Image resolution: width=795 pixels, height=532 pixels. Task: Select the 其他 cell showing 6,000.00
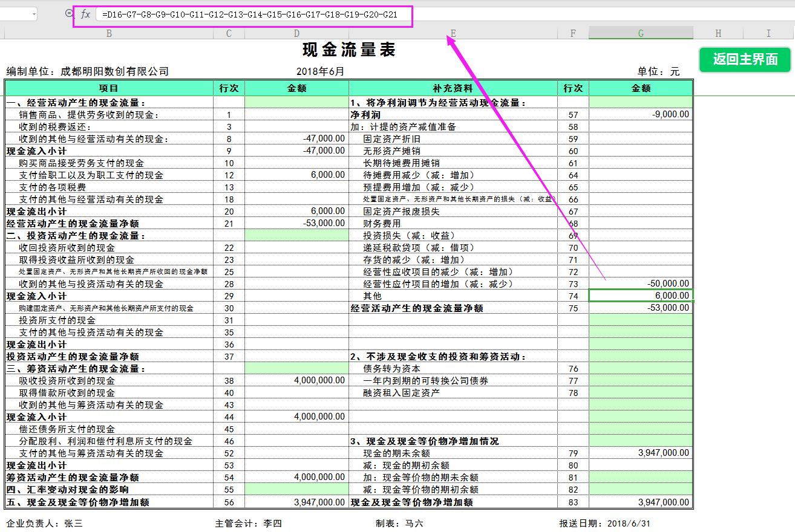click(x=640, y=295)
